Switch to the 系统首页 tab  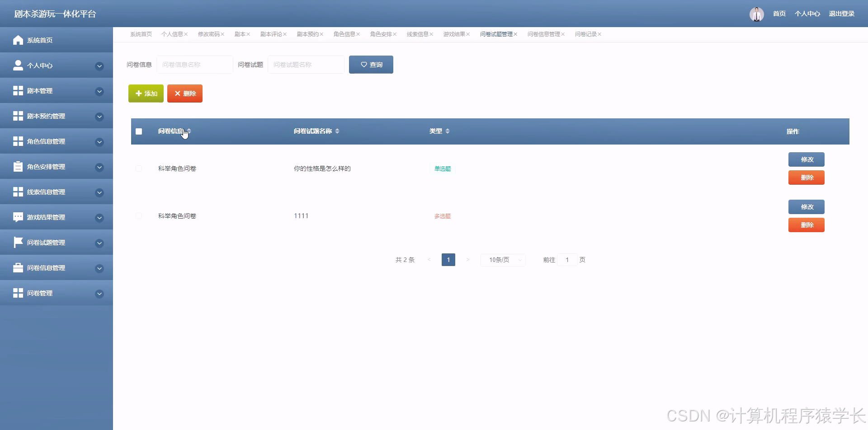click(141, 34)
